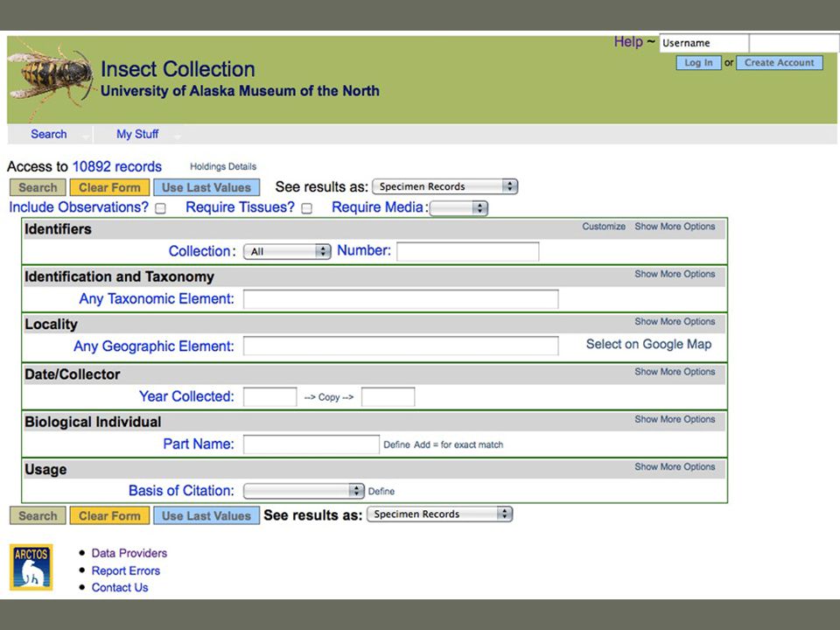
Task: Click the Require Tissues? label link
Action: pyautogui.click(x=240, y=207)
